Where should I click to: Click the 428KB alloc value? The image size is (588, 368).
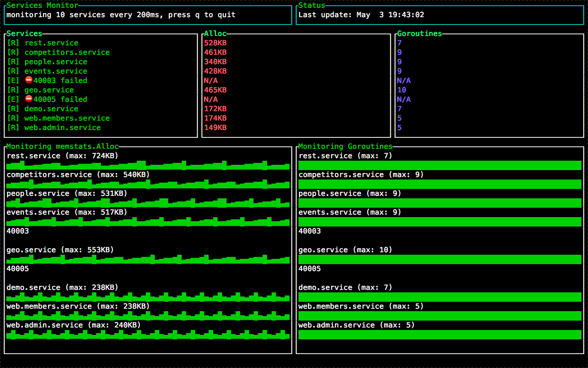coord(215,71)
